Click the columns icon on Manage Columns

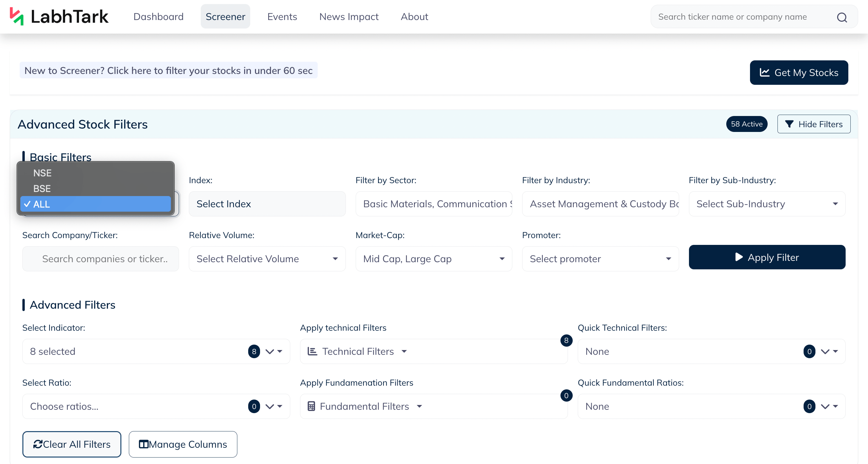(x=144, y=444)
